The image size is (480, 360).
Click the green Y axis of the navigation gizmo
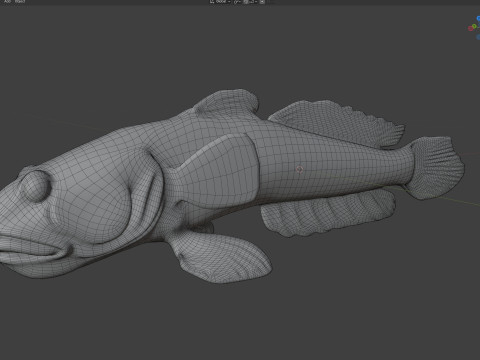(474, 26)
